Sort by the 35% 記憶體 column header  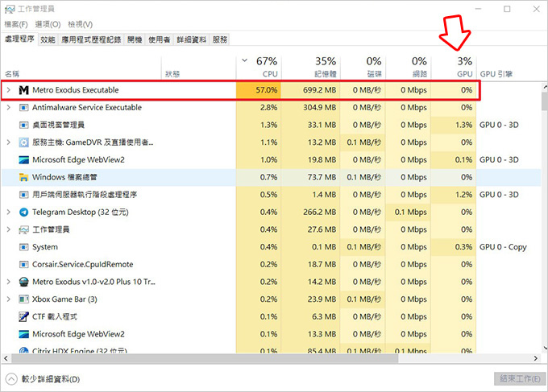click(x=311, y=68)
